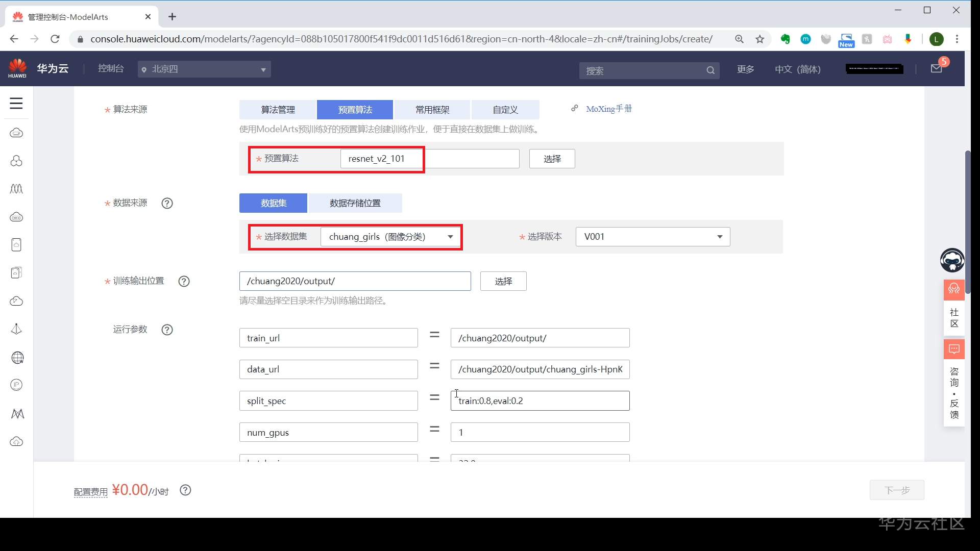980x551 pixels.
Task: Expand the V001 version dropdown
Action: tap(652, 237)
